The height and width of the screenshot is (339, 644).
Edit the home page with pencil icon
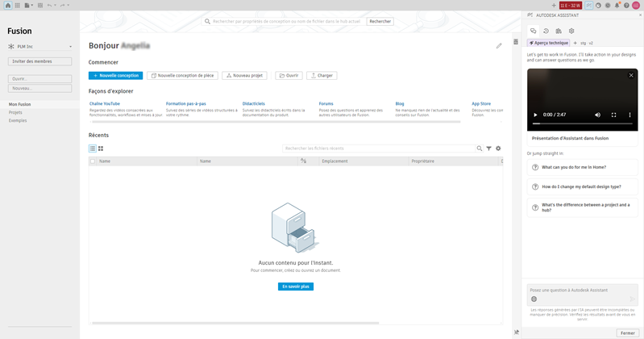tap(499, 46)
